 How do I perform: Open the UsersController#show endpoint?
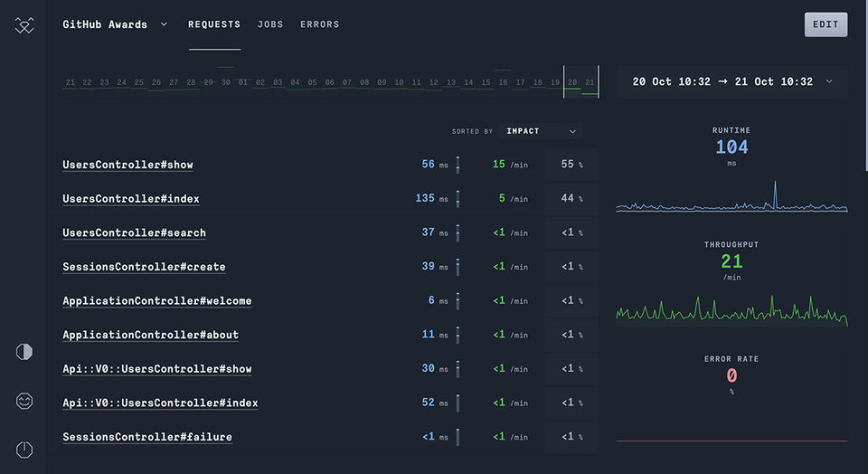[127, 165]
